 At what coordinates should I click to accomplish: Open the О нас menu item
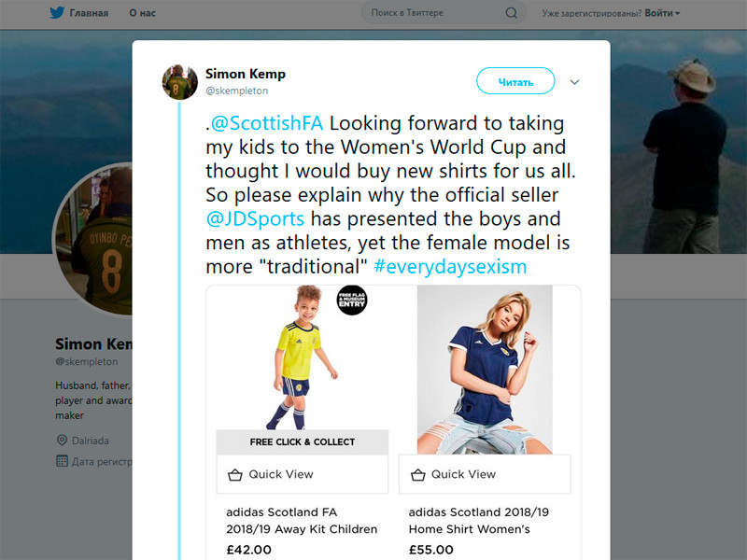pyautogui.click(x=143, y=13)
